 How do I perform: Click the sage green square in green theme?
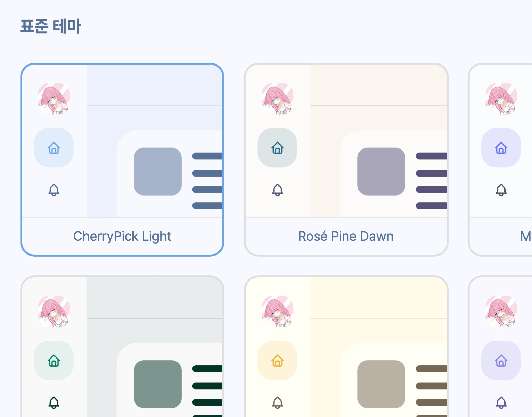pos(158,384)
